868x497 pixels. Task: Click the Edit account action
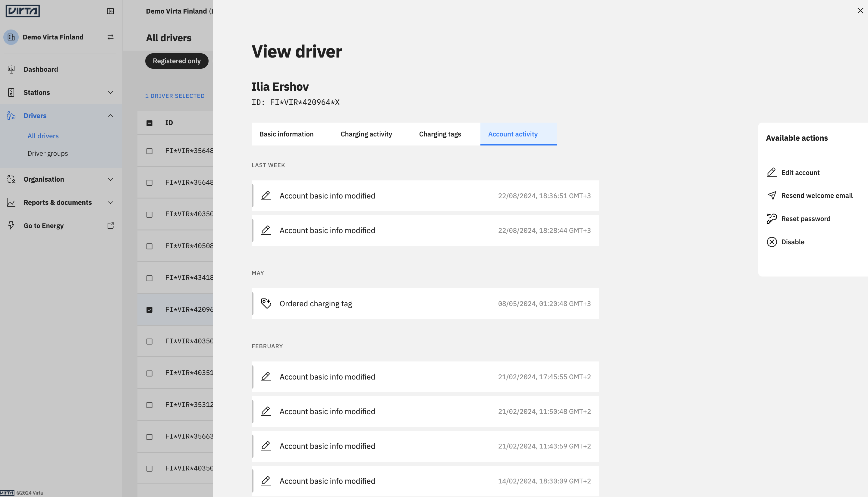coord(800,172)
